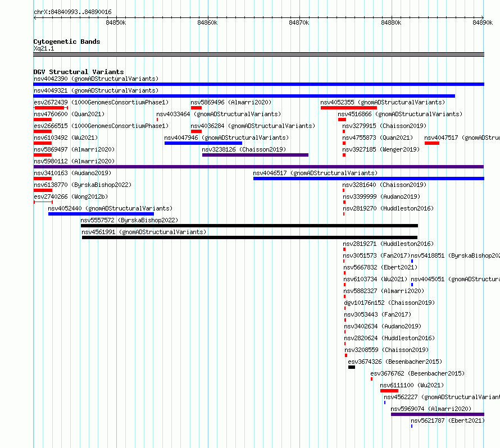Click the nsv3281640 Chaisson2019 label
The width and height of the screenshot is (500, 448).
click(384, 185)
